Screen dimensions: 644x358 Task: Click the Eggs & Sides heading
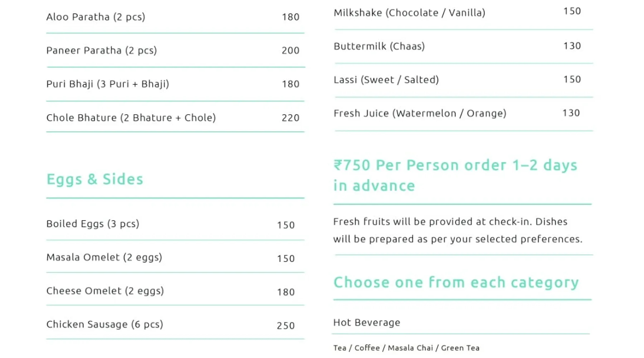pos(95,179)
